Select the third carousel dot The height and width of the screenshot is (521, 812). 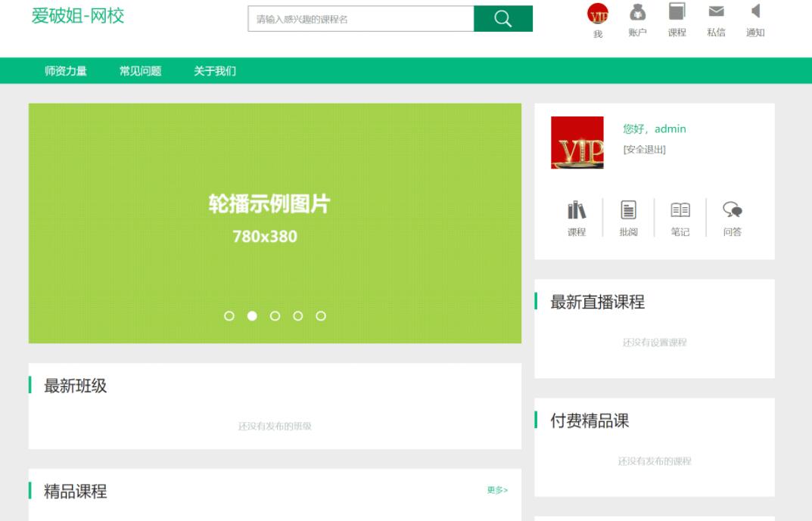275,315
